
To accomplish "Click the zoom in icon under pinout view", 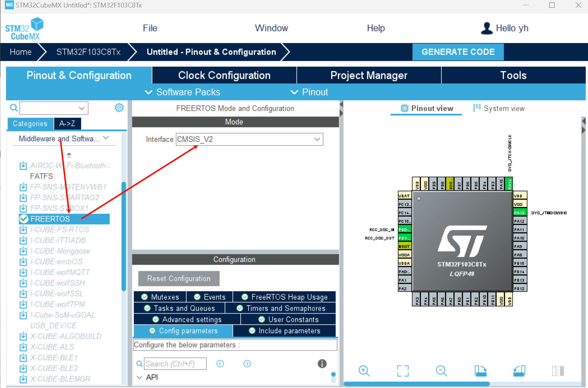I will click(x=364, y=371).
